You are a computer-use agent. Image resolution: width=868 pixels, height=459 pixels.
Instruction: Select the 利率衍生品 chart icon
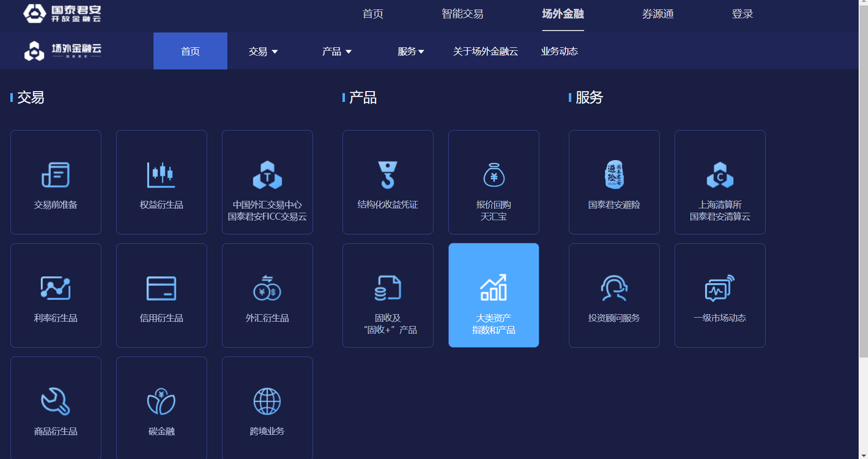pyautogui.click(x=55, y=288)
